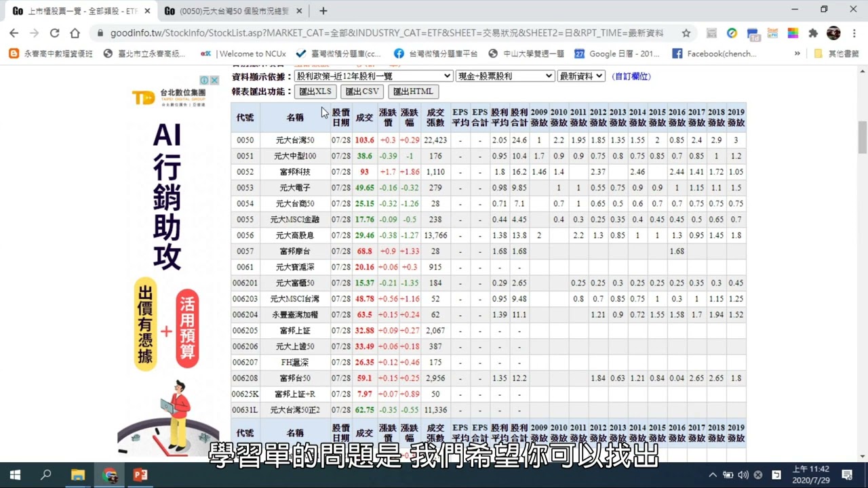Viewport: 868px width, 488px height.
Task: Sort by 股利合計 column header
Action: 519,117
